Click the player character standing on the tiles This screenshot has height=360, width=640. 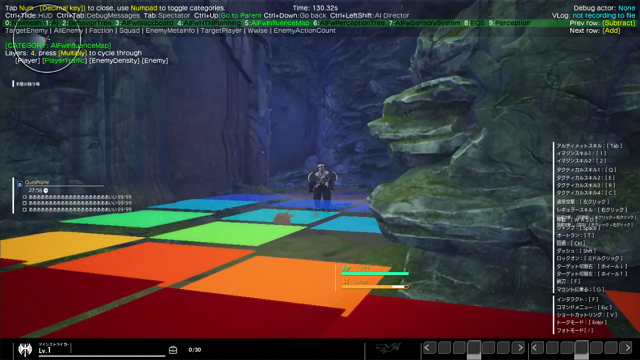322,186
